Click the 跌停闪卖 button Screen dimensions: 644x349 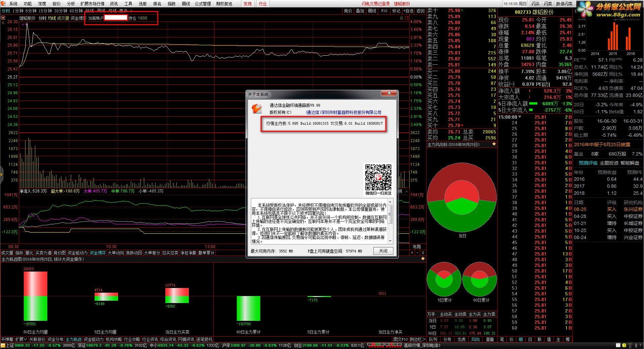click(x=564, y=4)
